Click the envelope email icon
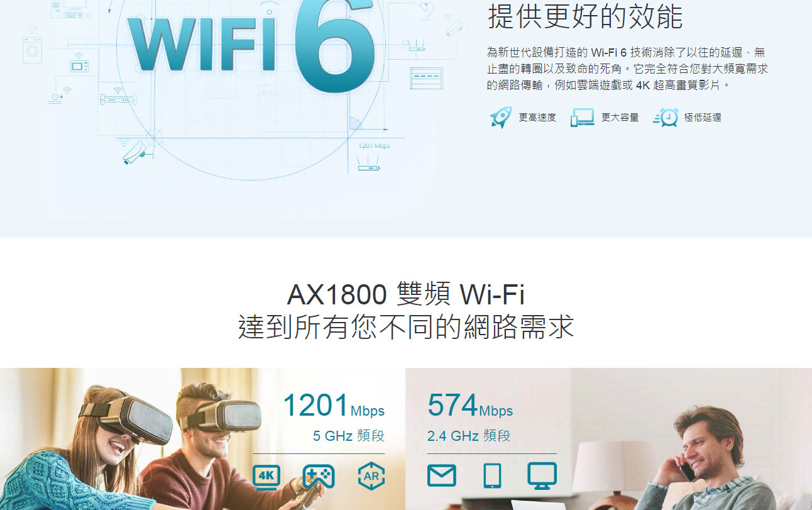The image size is (812, 510). pos(441,475)
